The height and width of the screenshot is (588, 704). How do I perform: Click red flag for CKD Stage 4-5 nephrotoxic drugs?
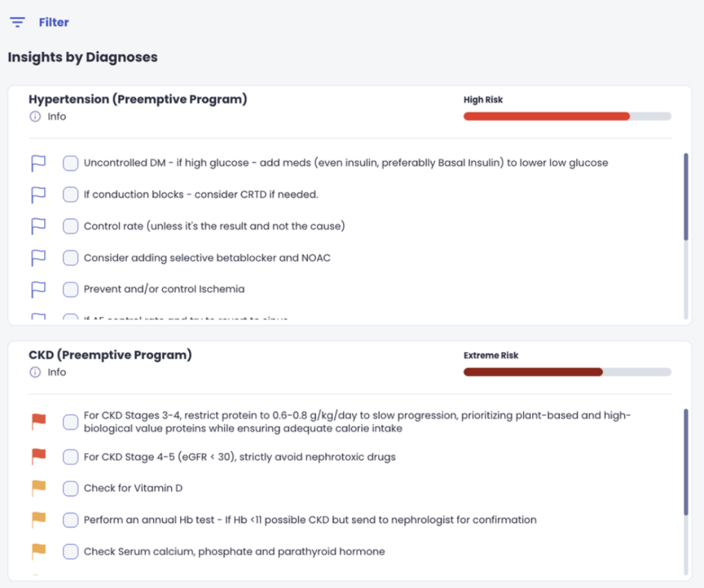38,457
